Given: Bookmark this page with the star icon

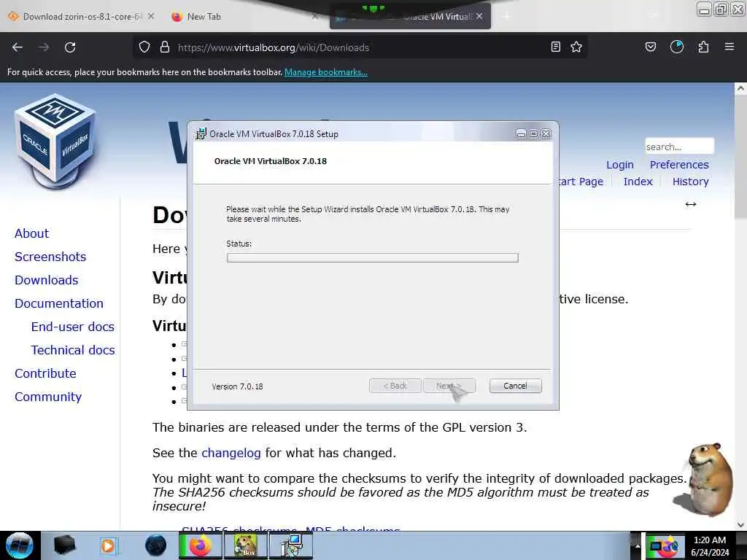Looking at the screenshot, I should pos(576,47).
